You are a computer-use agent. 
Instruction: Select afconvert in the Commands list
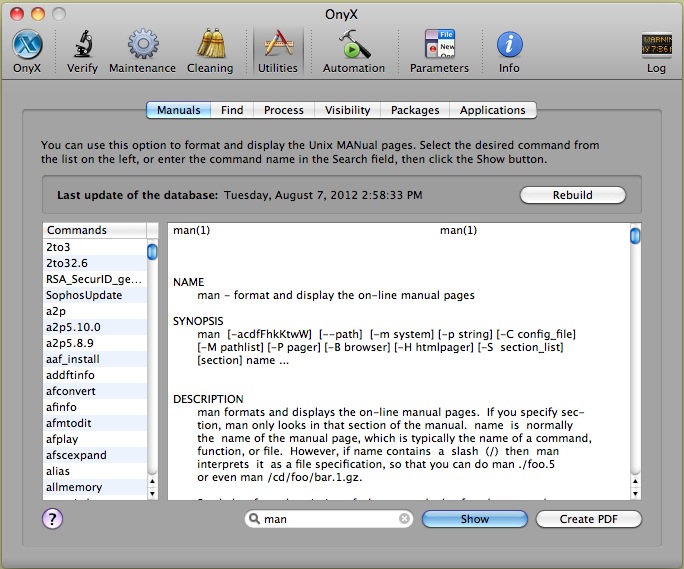[x=71, y=391]
